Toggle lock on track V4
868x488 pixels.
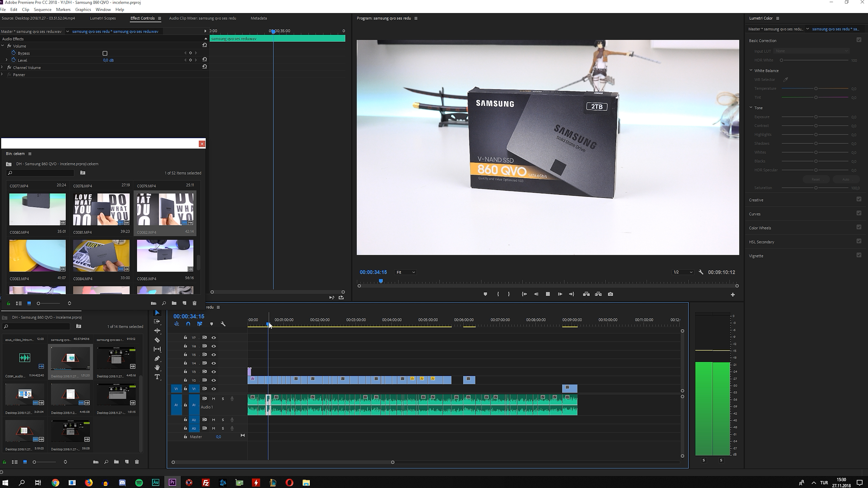[x=185, y=363]
